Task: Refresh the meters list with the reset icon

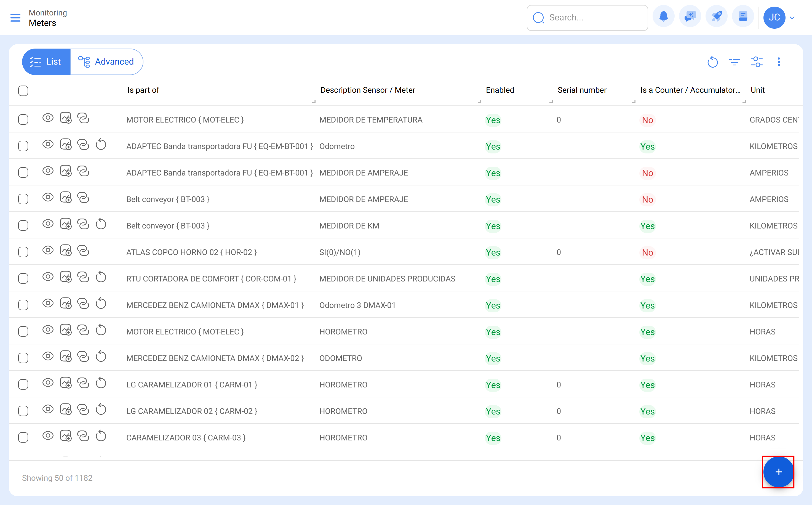Action: 713,62
